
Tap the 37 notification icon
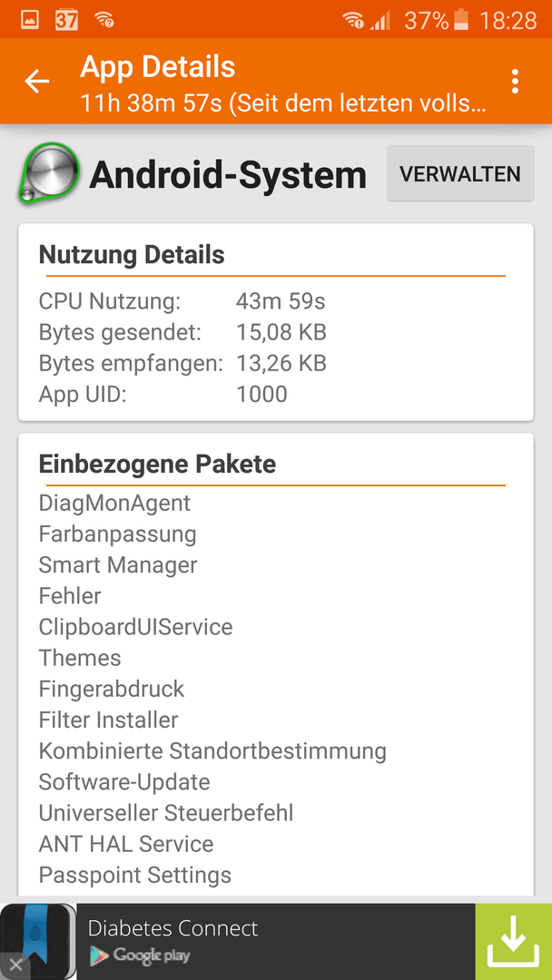click(x=66, y=20)
